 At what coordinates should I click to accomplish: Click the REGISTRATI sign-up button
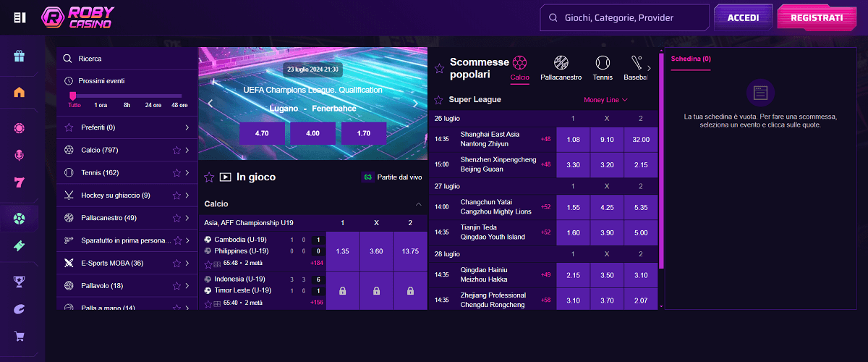pos(817,18)
